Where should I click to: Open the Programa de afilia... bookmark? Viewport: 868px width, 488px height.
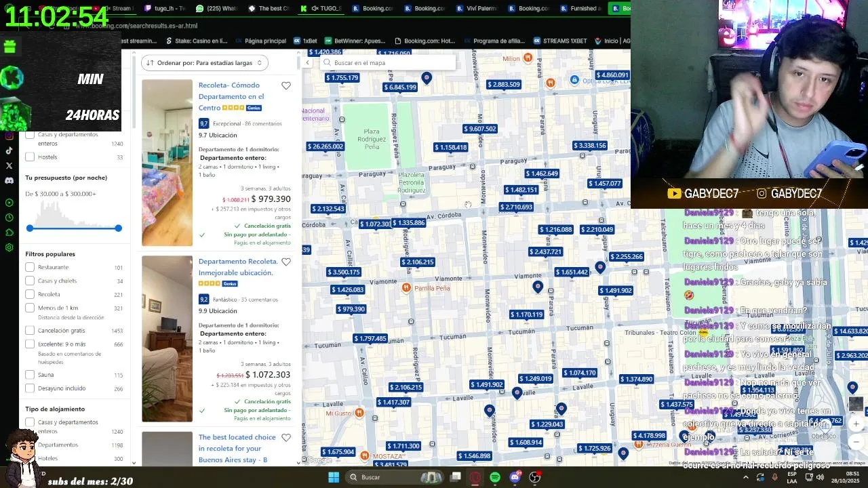[495, 41]
